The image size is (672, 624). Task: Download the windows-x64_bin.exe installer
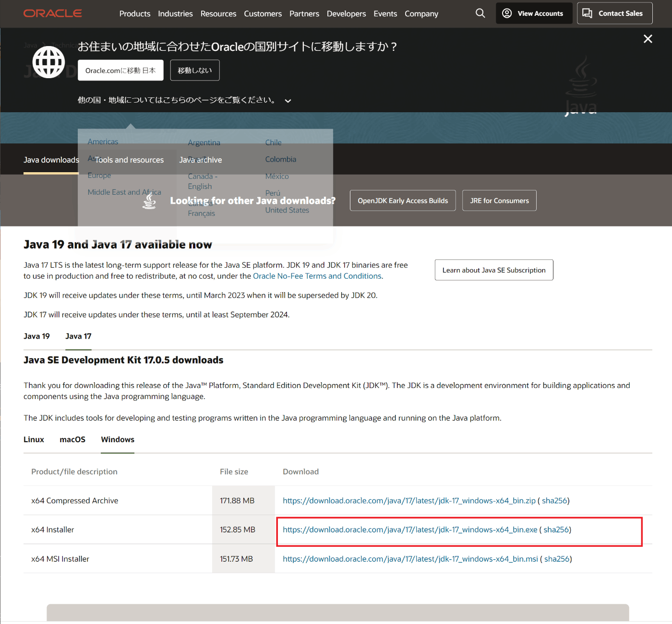410,530
